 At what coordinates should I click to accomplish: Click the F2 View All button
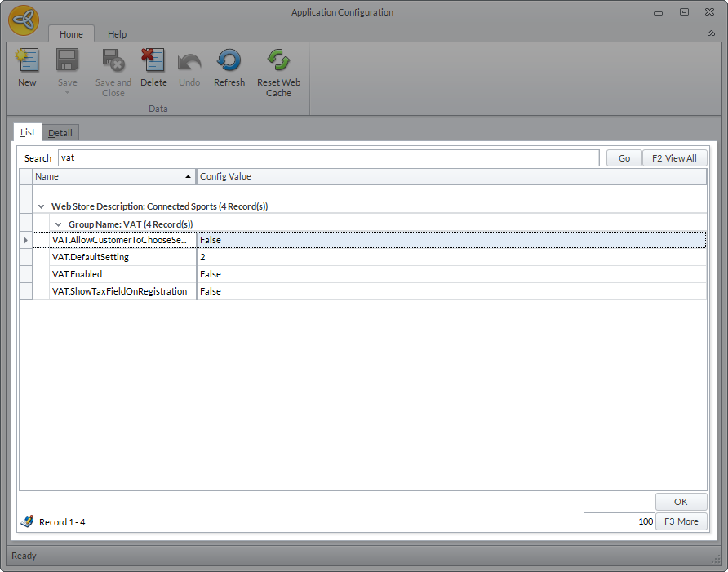pyautogui.click(x=674, y=158)
